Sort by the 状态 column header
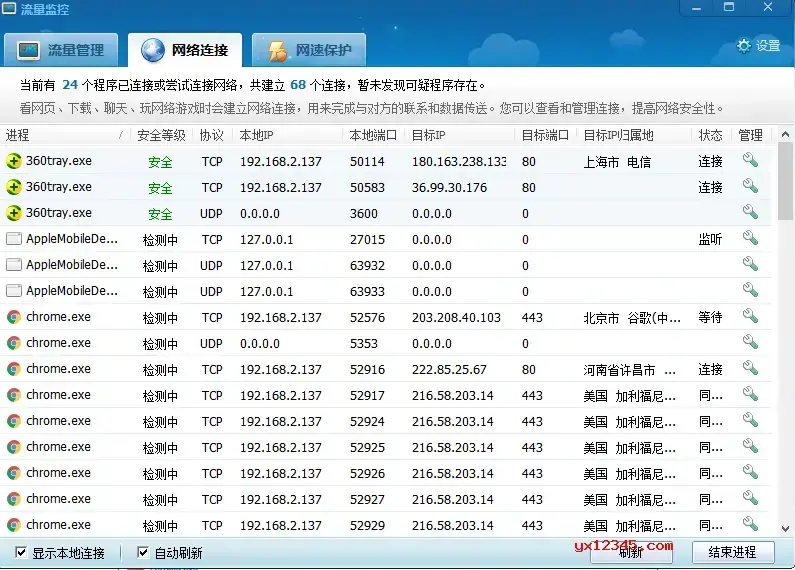Viewport: 795px width, 570px height. click(710, 135)
